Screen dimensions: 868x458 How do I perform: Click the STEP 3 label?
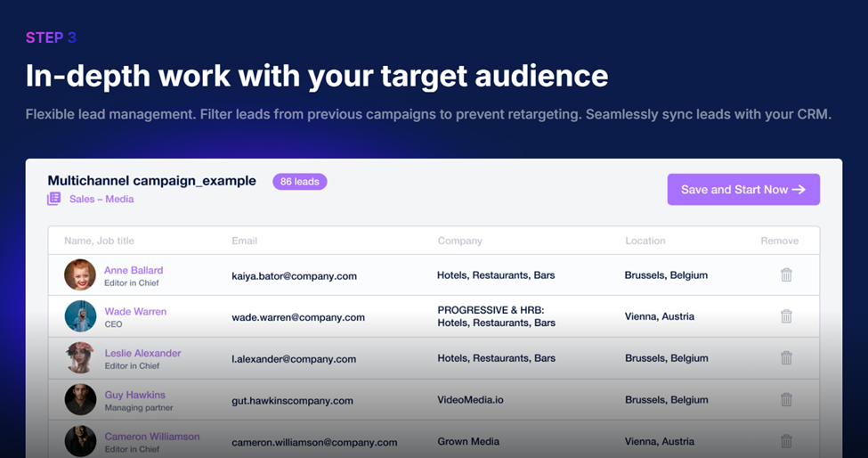pos(51,37)
